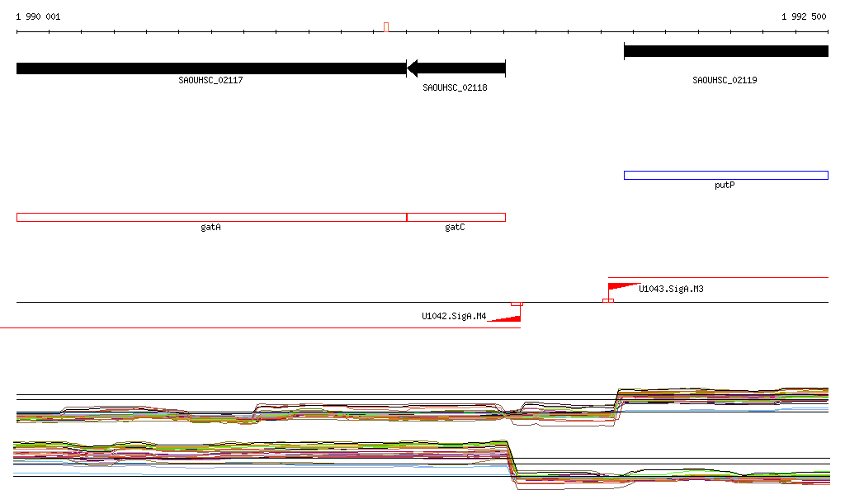Click the gatC gene name label
Viewport: 845px width, 504px height.
point(455,227)
